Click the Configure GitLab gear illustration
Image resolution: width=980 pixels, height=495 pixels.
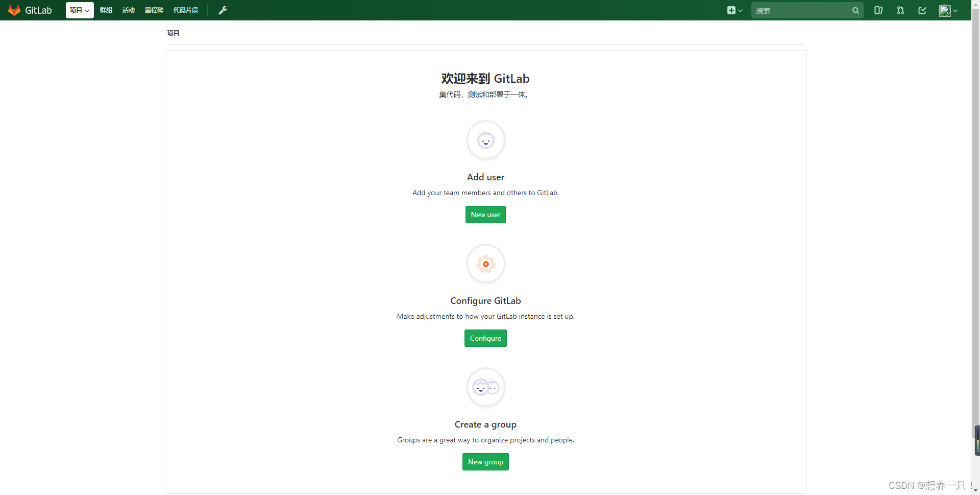pos(486,264)
